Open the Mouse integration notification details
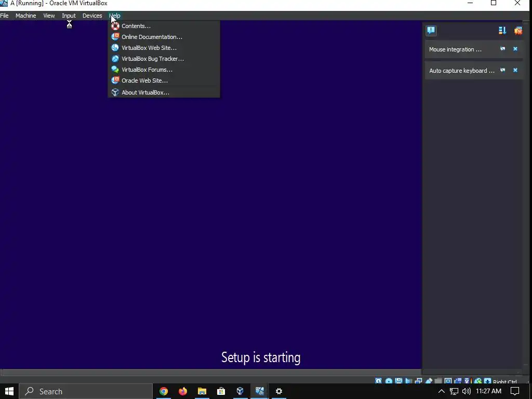 tap(455, 49)
